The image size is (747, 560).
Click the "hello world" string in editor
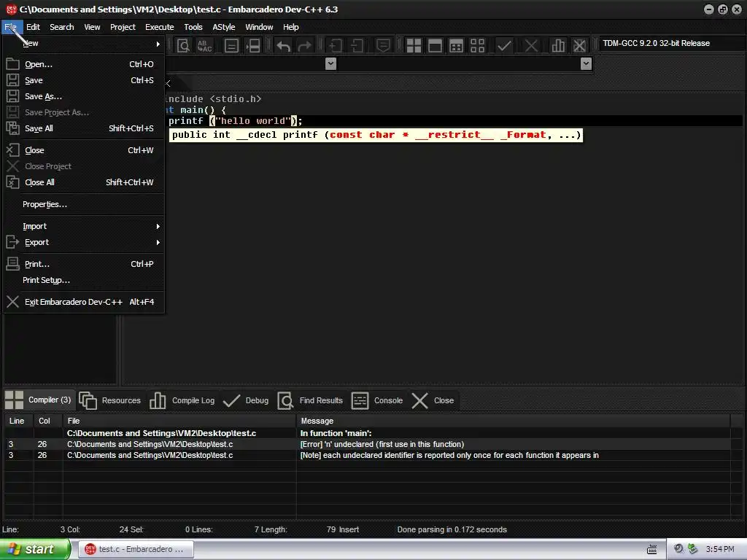[253, 121]
